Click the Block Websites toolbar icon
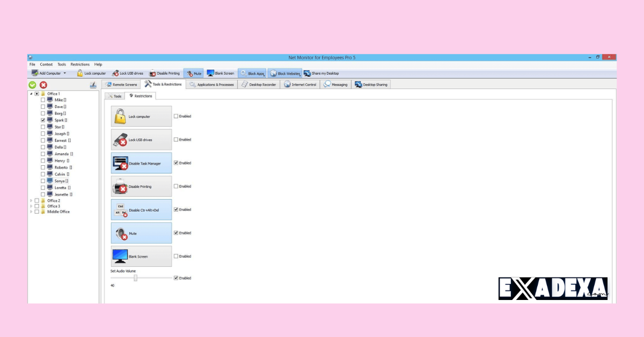 tap(284, 73)
